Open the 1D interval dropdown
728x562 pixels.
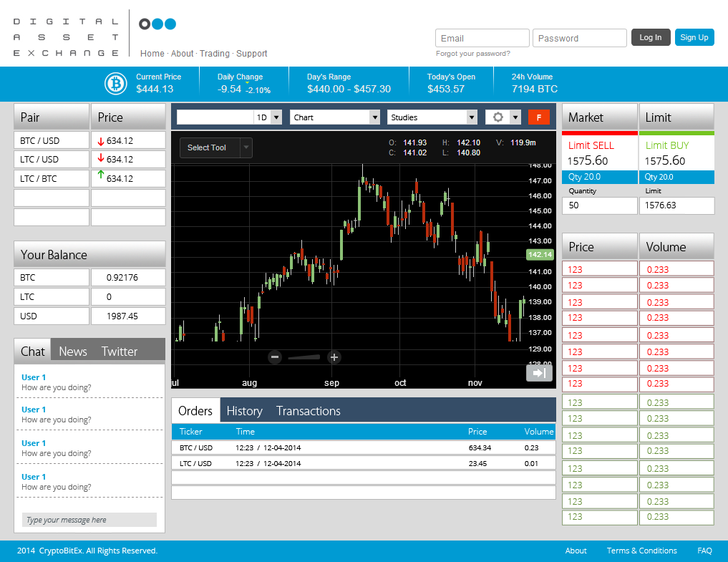tap(276, 117)
